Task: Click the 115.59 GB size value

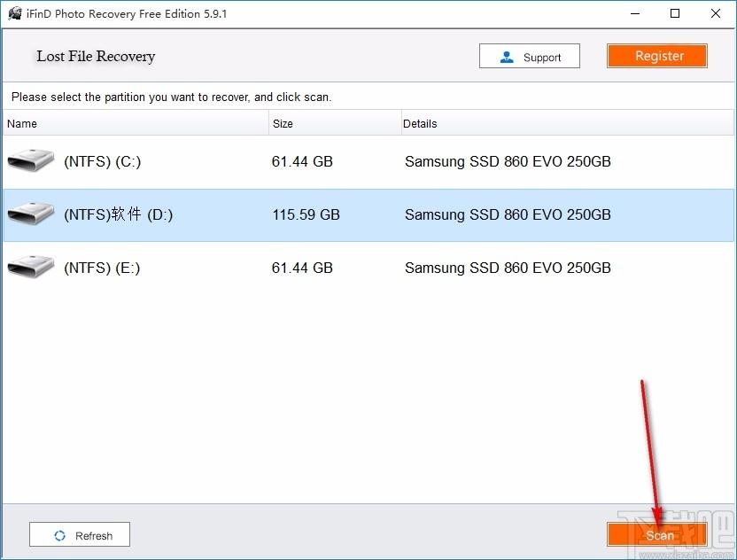Action: [306, 214]
